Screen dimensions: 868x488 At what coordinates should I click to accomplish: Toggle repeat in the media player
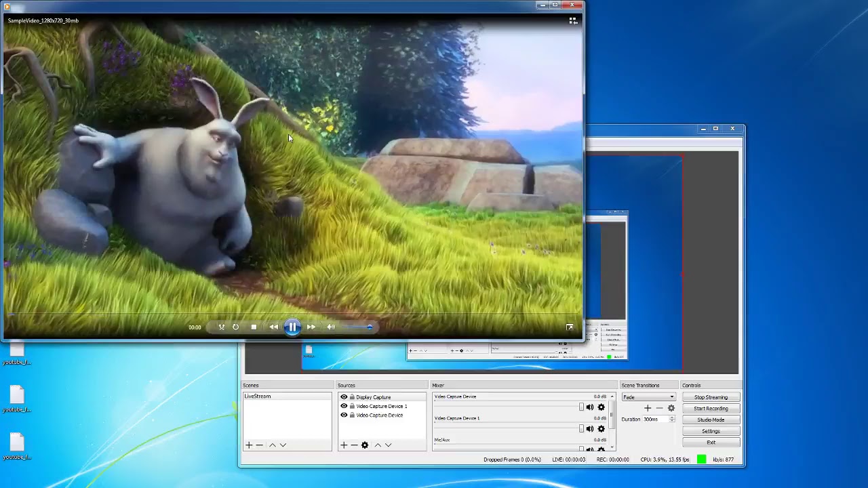(235, 327)
